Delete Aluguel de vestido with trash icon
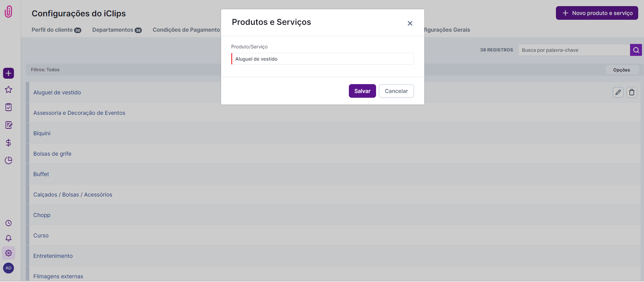Image resolution: width=644 pixels, height=282 pixels. click(x=631, y=92)
